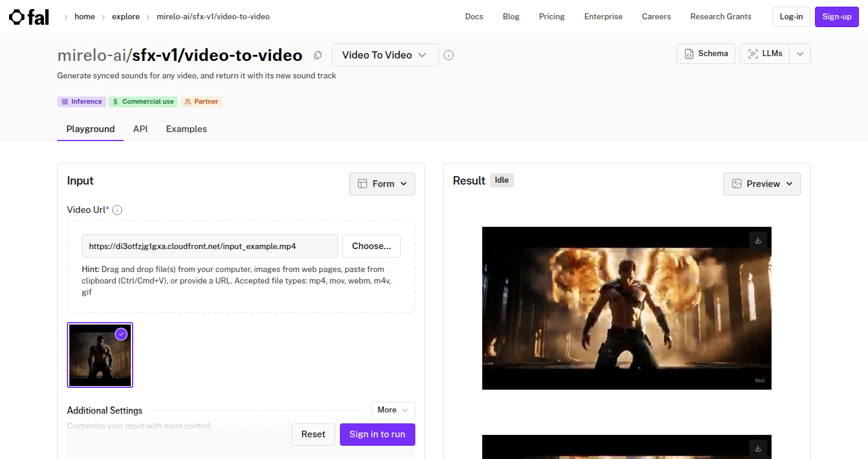
Task: Click the Sign-up button
Action: point(837,17)
